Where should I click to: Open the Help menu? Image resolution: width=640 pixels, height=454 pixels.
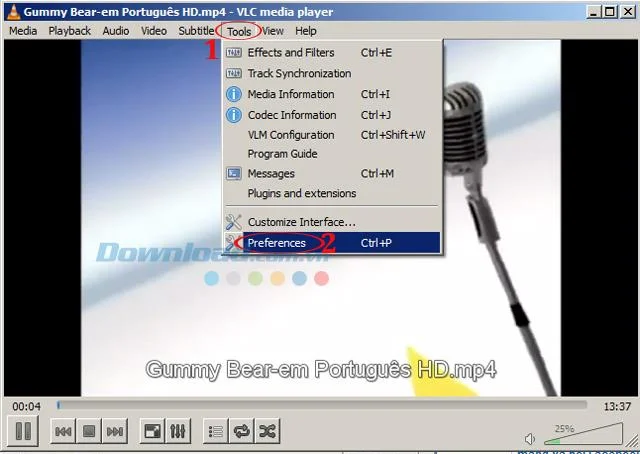point(306,31)
